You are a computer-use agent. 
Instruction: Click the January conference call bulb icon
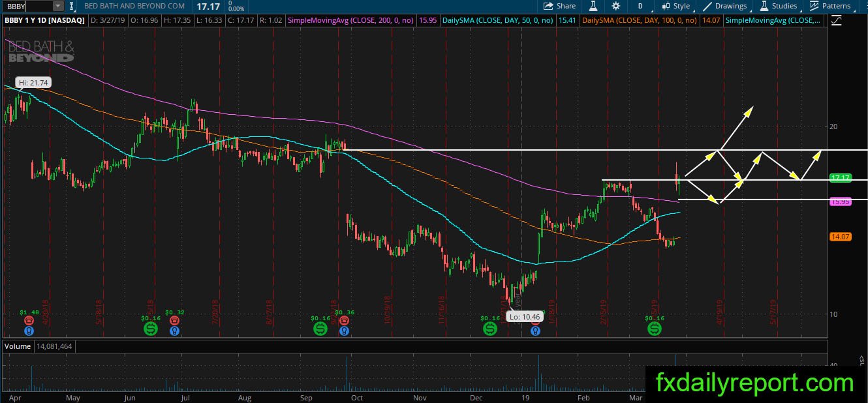point(535,331)
